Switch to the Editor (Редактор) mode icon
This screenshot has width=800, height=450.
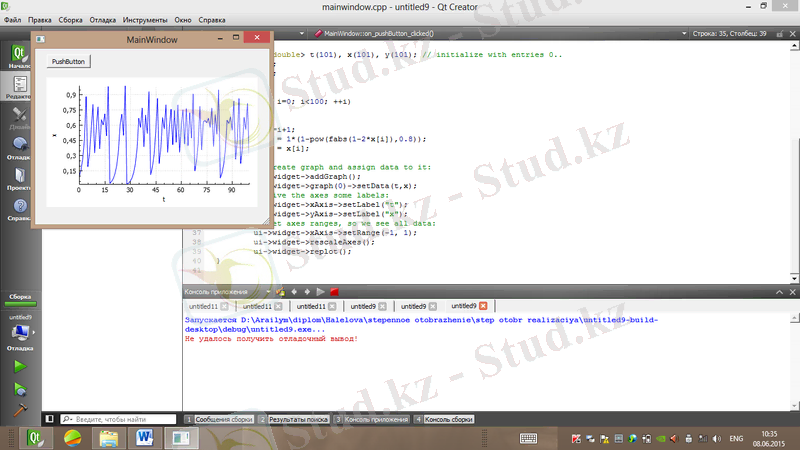(x=17, y=87)
